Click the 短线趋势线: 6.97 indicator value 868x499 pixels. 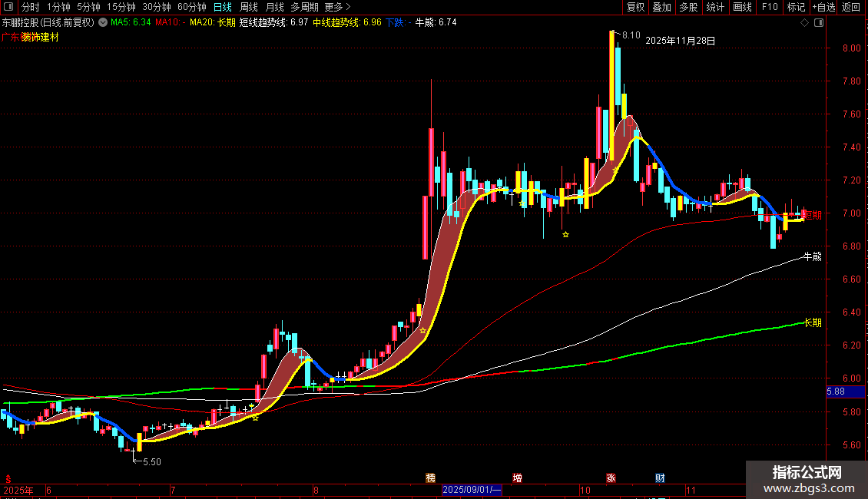click(273, 22)
